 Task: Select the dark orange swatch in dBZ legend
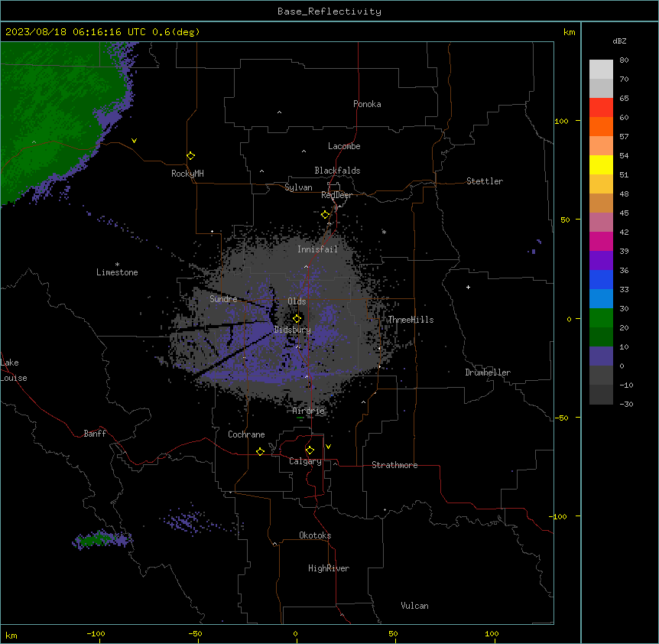[601, 126]
